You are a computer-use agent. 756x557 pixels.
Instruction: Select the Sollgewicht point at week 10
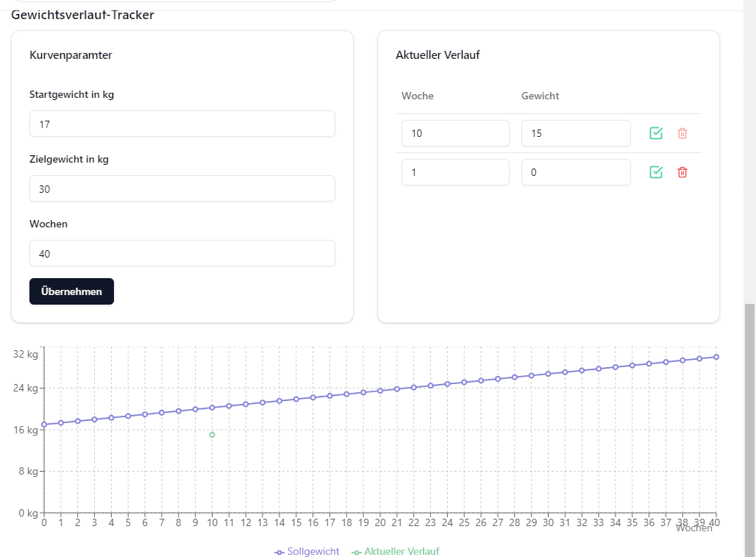pos(212,408)
